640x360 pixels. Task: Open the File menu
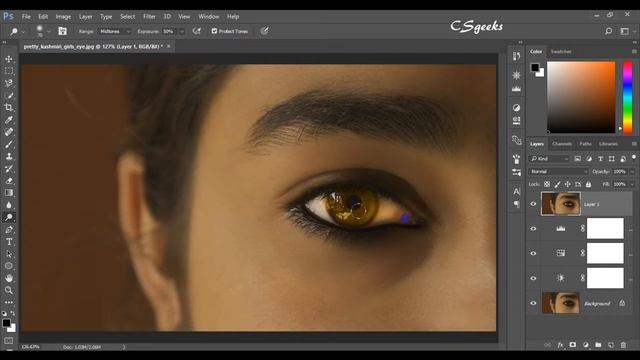[26, 17]
